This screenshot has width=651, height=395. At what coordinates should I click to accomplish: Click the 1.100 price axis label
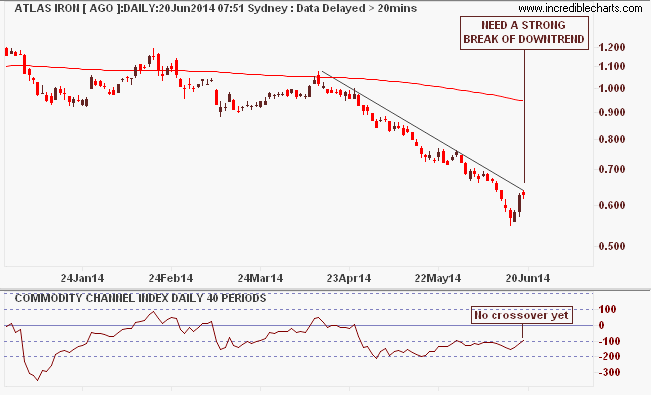612,66
